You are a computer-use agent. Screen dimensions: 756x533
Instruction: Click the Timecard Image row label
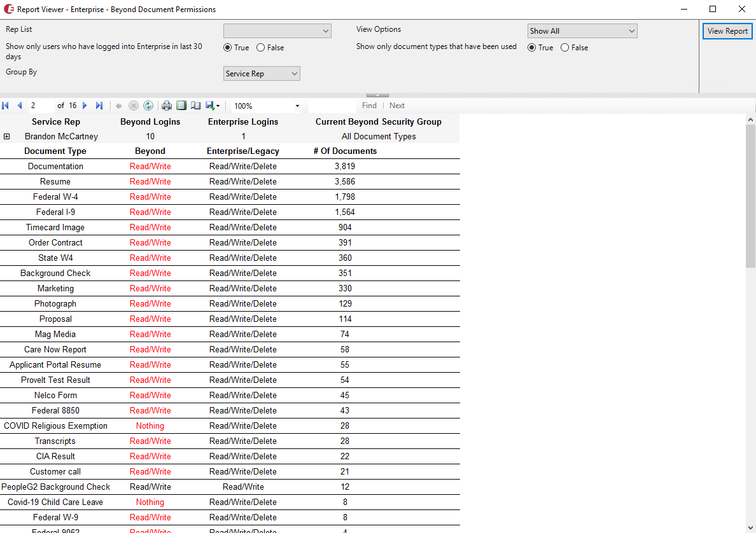pos(55,228)
